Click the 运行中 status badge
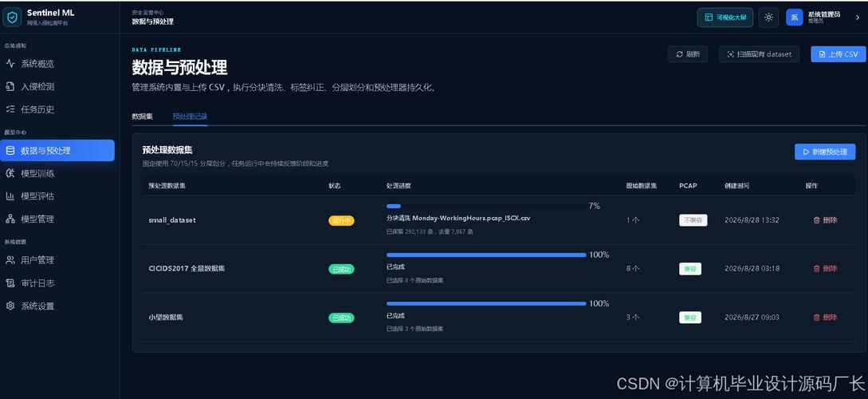This screenshot has height=399, width=868. tap(342, 220)
